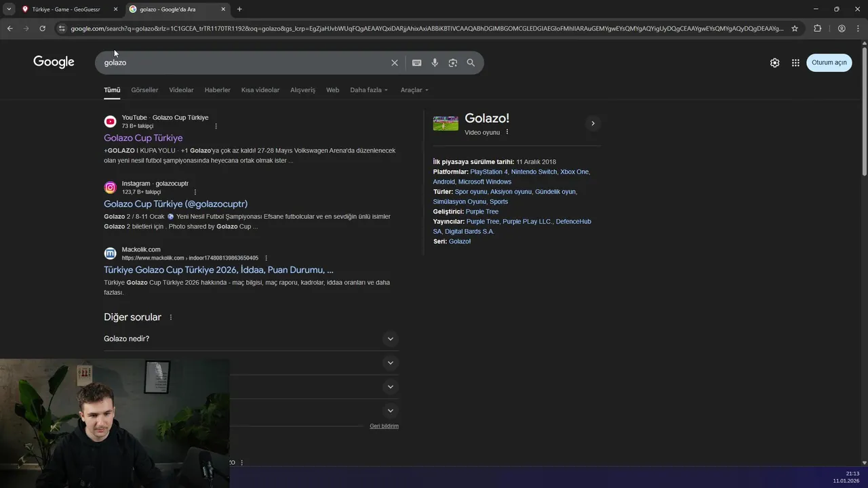The width and height of the screenshot is (868, 488).
Task: Go back with the browser back arrow
Action: pyautogui.click(x=9, y=28)
